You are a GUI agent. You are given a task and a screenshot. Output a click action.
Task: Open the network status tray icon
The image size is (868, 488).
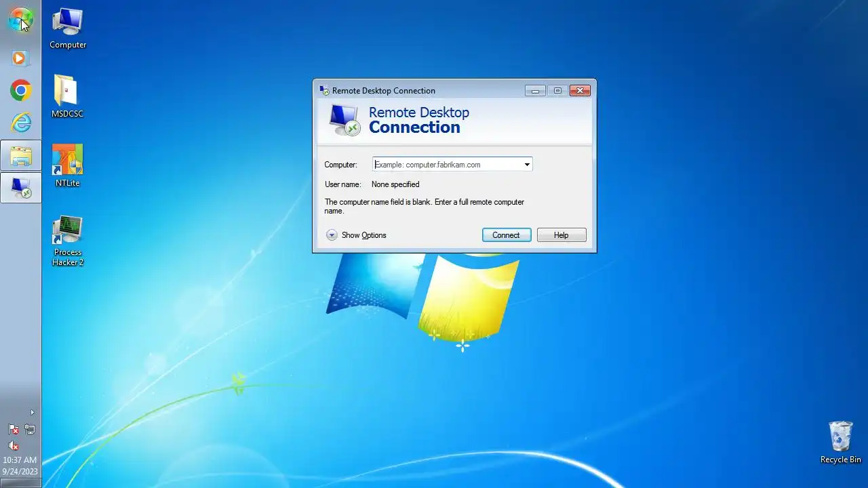pyautogui.click(x=30, y=429)
